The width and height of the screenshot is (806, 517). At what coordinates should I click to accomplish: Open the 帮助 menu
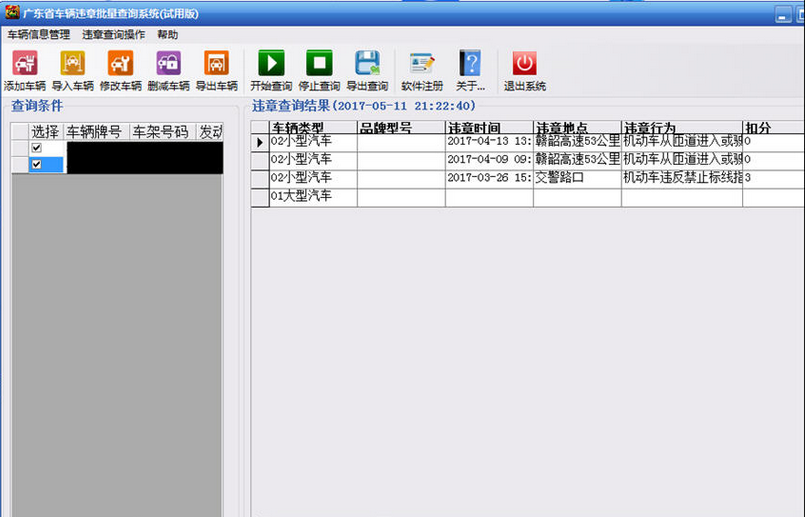point(168,34)
